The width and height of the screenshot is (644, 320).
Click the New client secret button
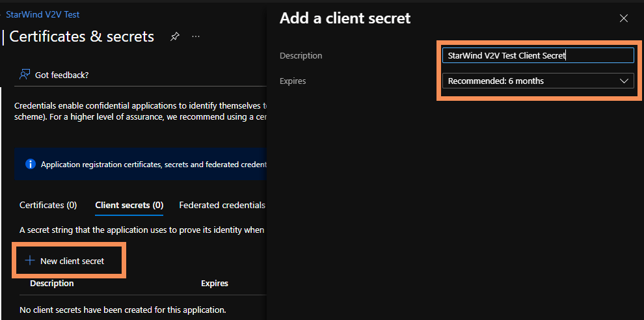[x=64, y=261]
